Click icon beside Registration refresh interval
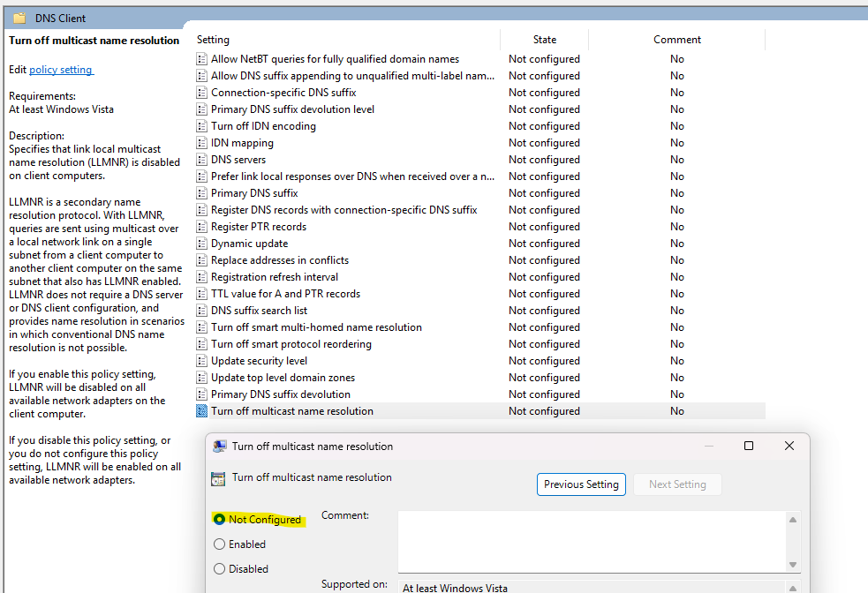The height and width of the screenshot is (593, 868). (x=202, y=277)
